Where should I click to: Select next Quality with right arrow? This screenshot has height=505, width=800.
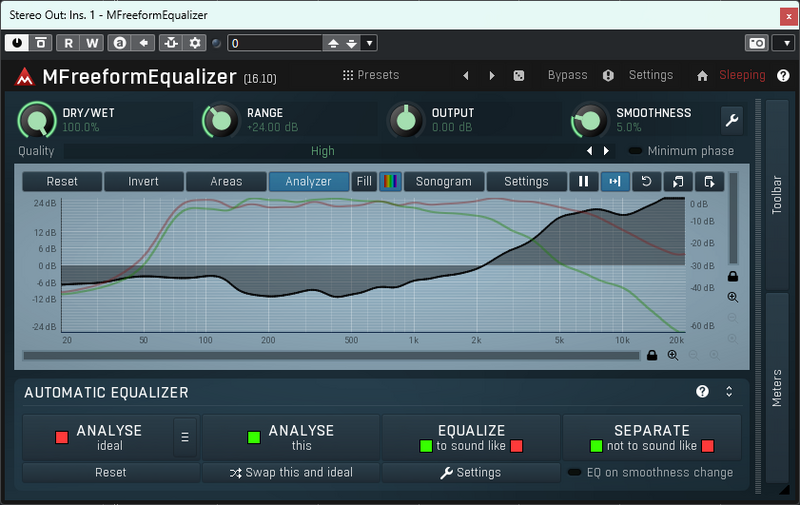(x=606, y=151)
